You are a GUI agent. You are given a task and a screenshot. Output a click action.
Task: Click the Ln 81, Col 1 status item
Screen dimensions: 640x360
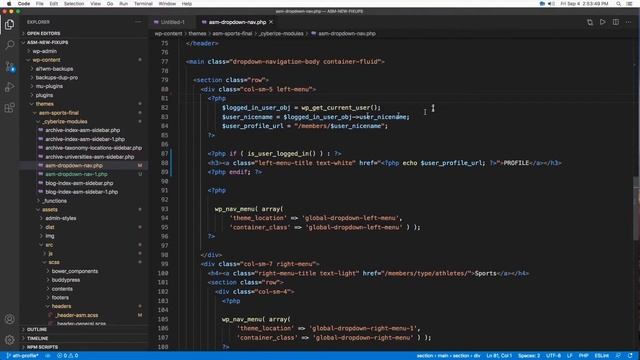point(499,356)
